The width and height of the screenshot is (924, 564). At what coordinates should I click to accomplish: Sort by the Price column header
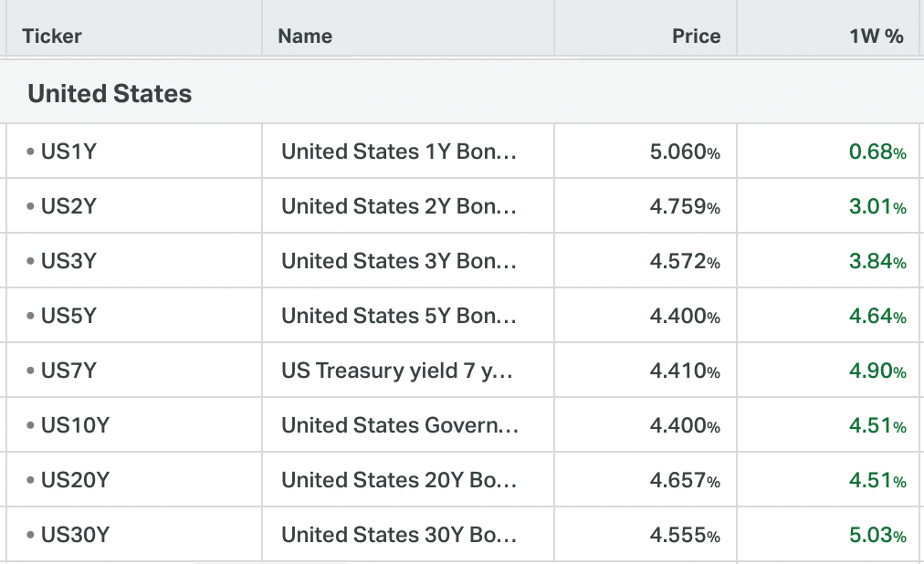[696, 37]
